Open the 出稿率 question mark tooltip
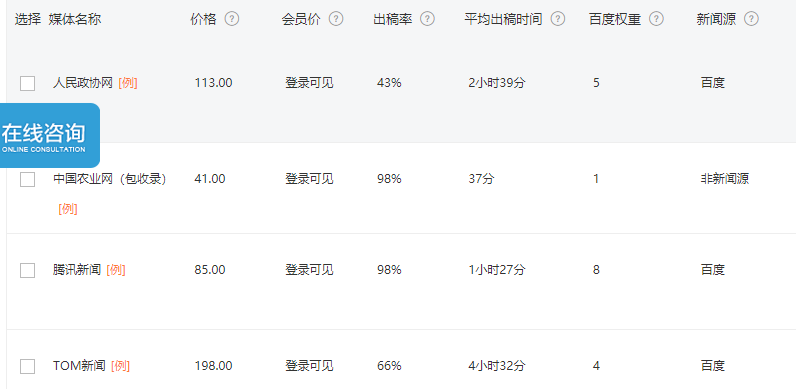Screen dimensions: 796x389 coord(427,19)
